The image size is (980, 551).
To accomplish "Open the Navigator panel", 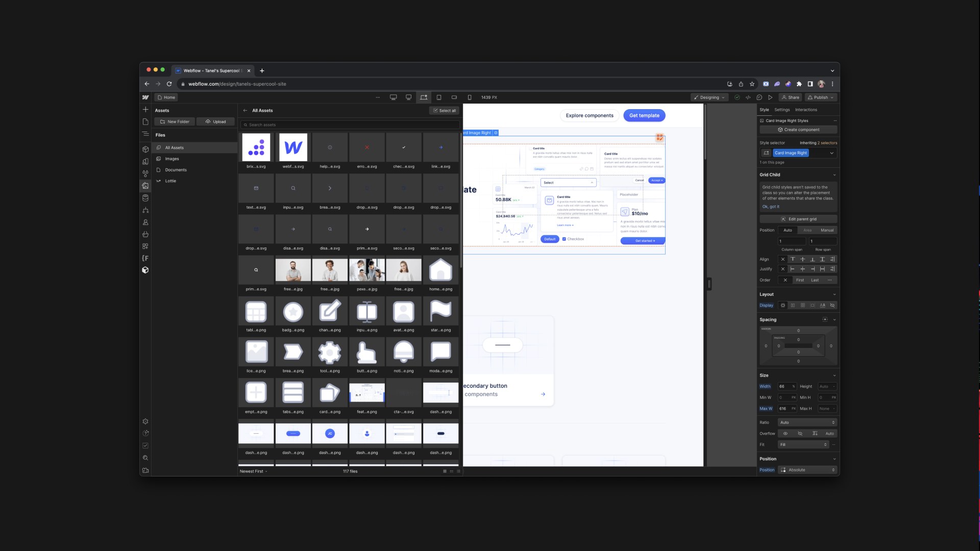I will click(x=145, y=135).
